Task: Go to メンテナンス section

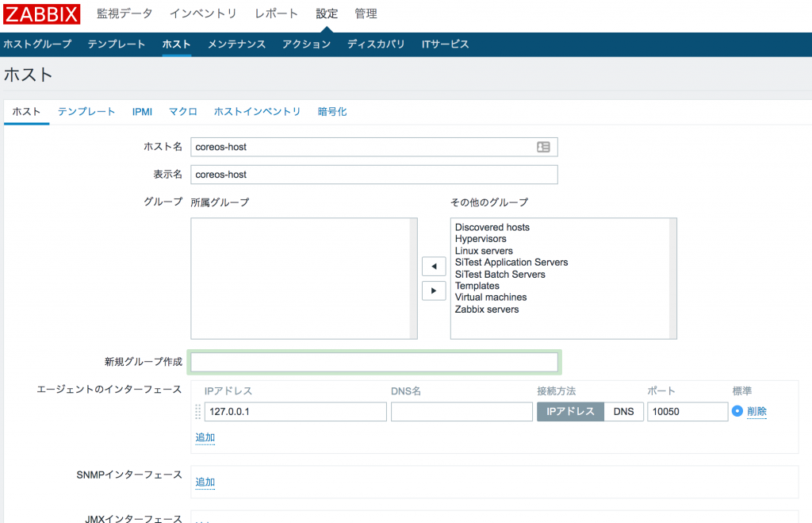Action: 236,44
